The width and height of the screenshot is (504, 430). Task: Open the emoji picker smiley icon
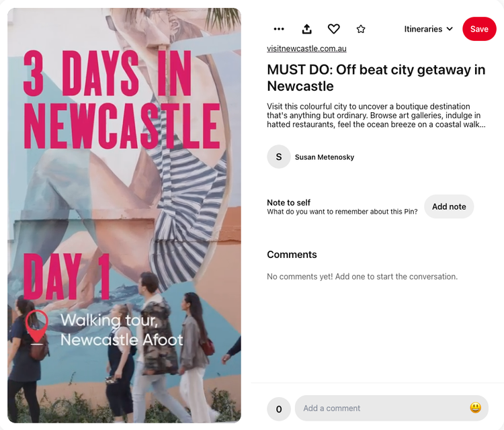475,408
